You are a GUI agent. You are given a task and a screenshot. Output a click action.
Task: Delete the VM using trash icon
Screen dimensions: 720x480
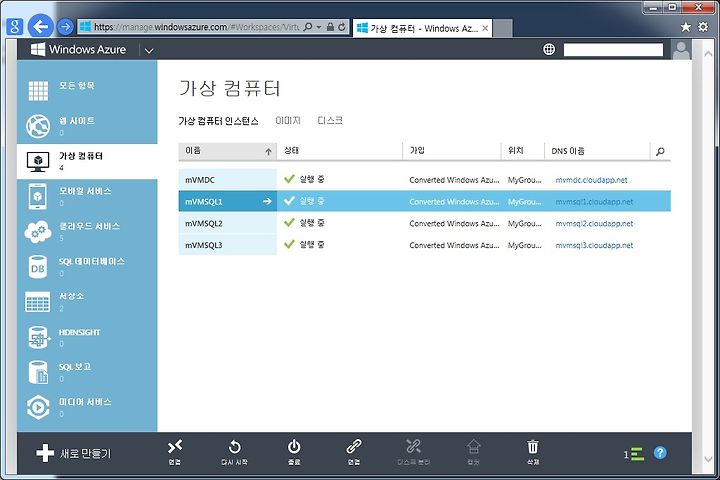pos(533,446)
